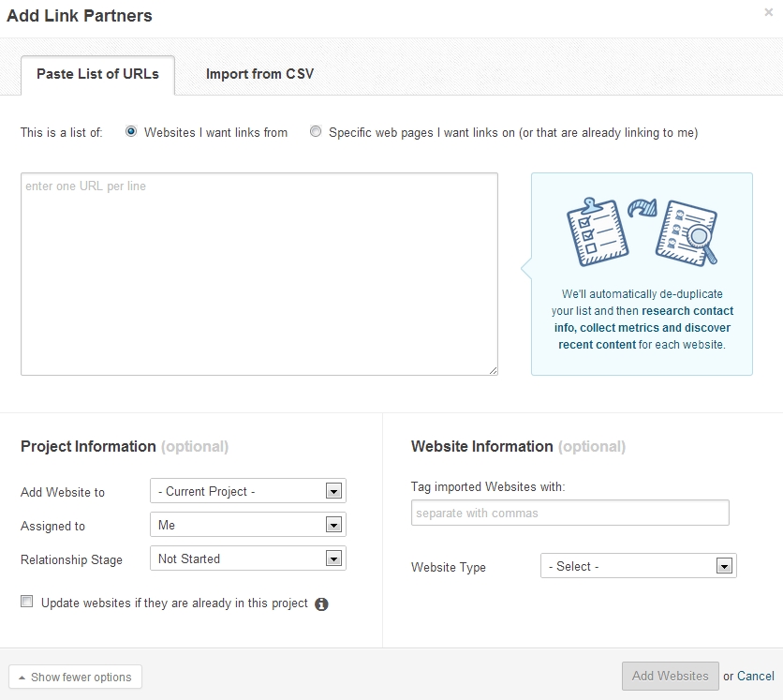
Task: Enable Update websites if already in project
Action: pos(27,601)
